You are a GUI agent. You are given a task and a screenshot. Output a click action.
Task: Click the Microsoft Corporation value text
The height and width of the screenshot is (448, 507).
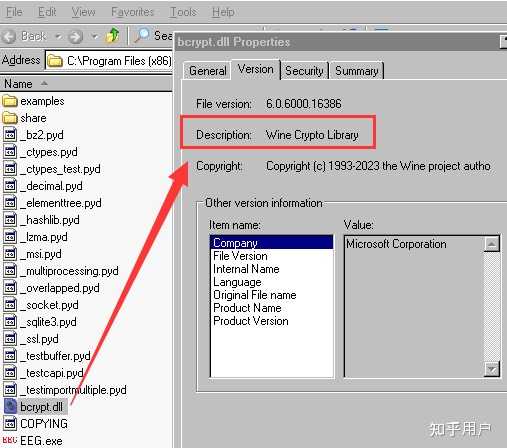(396, 244)
